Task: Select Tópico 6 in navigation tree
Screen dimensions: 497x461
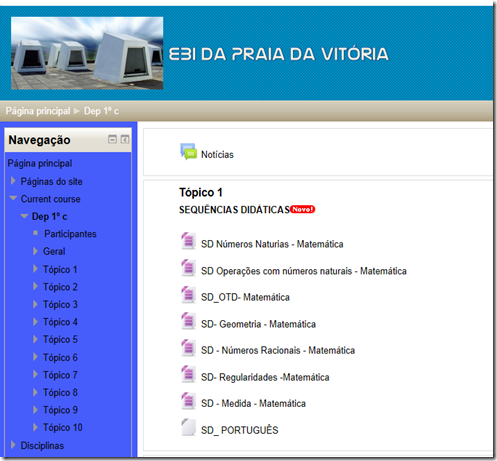Action: tap(60, 357)
